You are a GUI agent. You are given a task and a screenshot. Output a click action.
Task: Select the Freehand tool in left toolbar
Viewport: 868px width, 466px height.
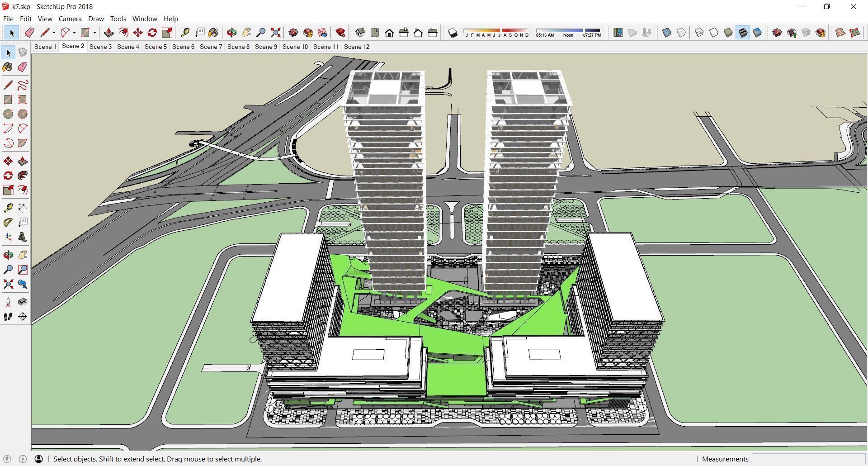(23, 85)
